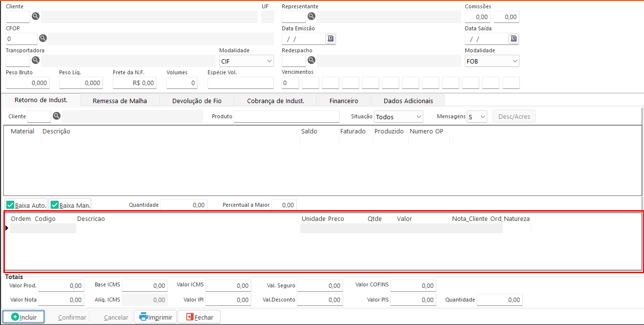Click the Representante search magnifier icon
This screenshot has width=644, height=325.
[x=311, y=17]
